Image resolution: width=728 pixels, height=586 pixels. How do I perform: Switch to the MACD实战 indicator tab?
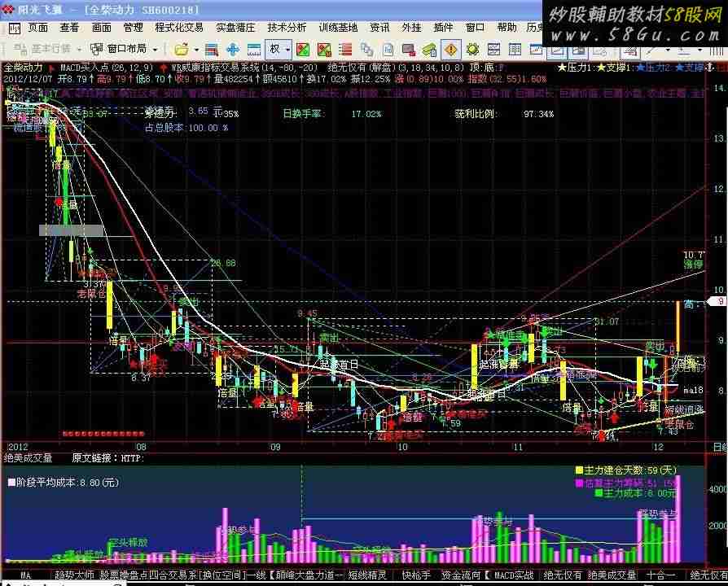coord(514,575)
